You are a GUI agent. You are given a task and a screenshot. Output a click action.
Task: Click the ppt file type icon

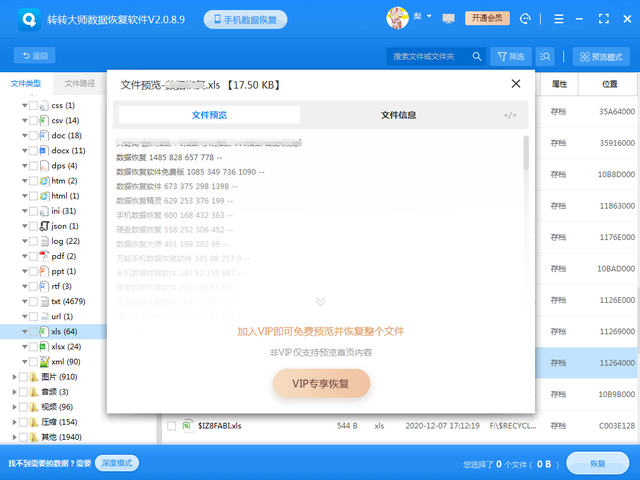[44, 271]
